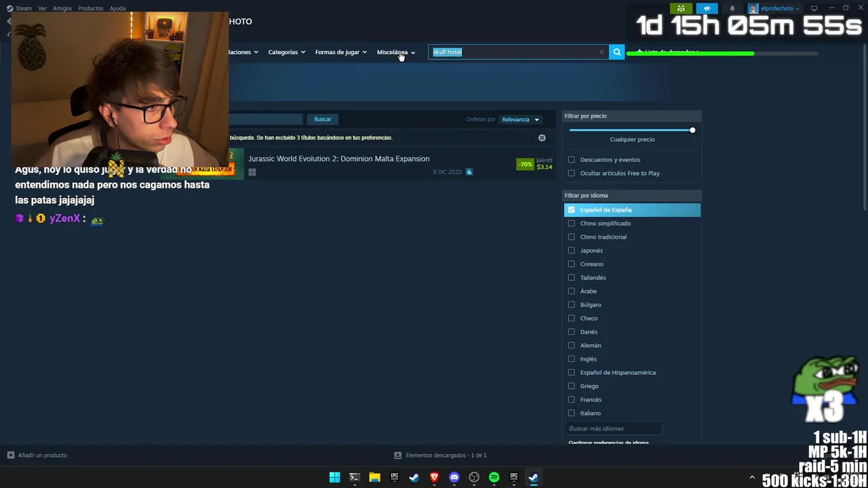The height and width of the screenshot is (488, 868).
Task: Open search preferences gear icon
Action: tap(542, 138)
